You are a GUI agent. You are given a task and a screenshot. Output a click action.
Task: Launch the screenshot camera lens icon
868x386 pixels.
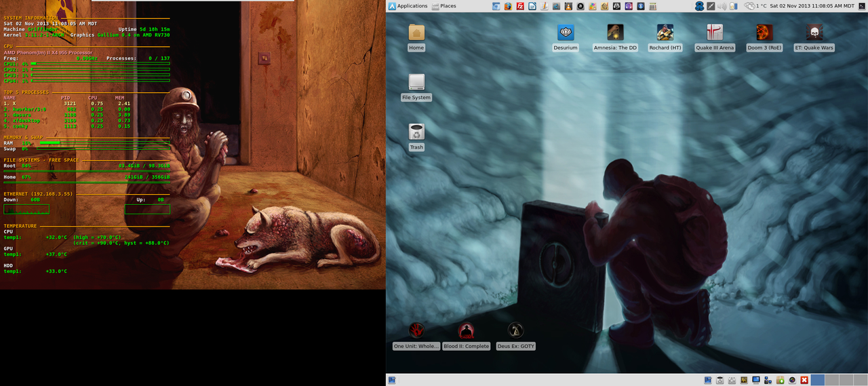pyautogui.click(x=792, y=380)
